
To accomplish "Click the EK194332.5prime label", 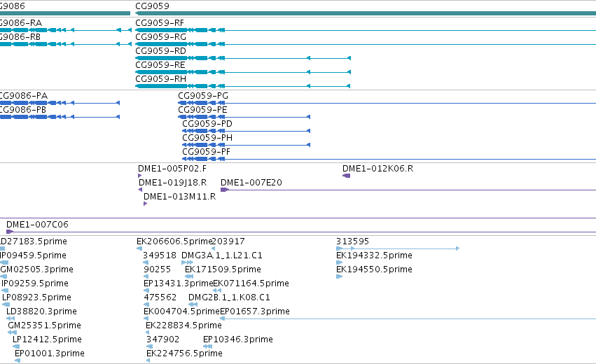I will 374,255.
